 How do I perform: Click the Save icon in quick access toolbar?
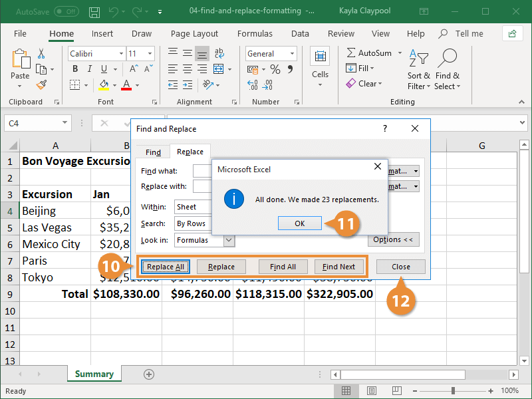[94, 11]
